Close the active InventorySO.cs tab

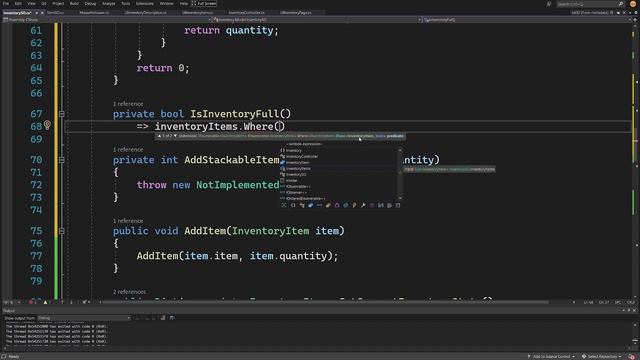coord(42,13)
